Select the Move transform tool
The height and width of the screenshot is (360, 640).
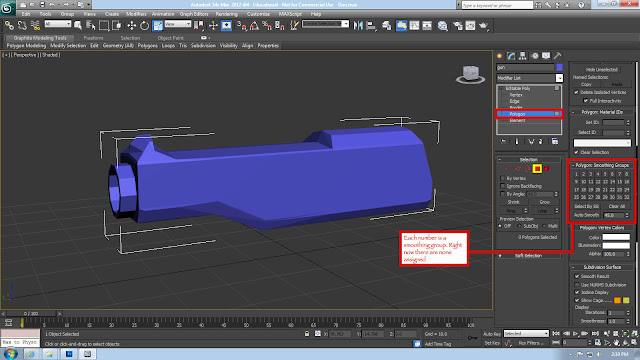[x=131, y=26]
